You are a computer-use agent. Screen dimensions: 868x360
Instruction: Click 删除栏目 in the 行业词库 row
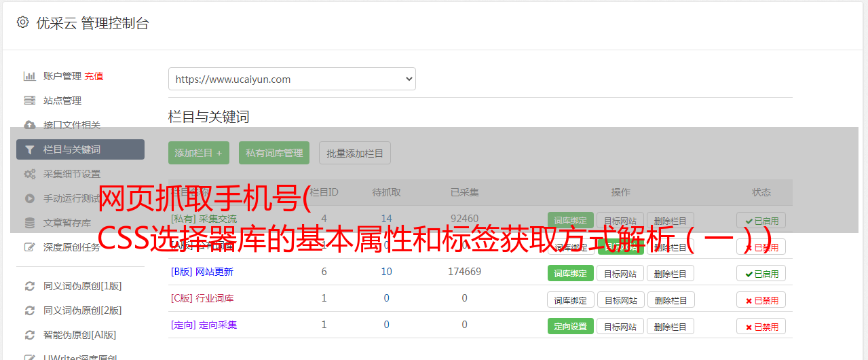pyautogui.click(x=671, y=300)
